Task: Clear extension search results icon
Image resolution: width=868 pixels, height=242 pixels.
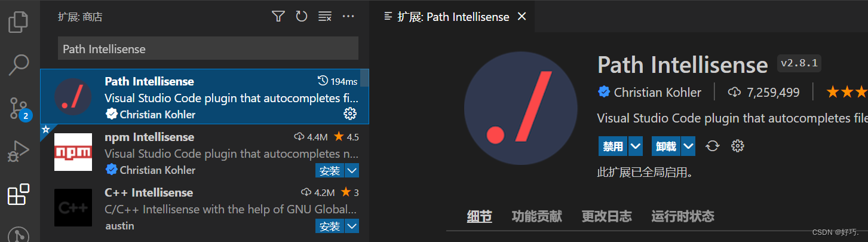Action: (x=324, y=17)
